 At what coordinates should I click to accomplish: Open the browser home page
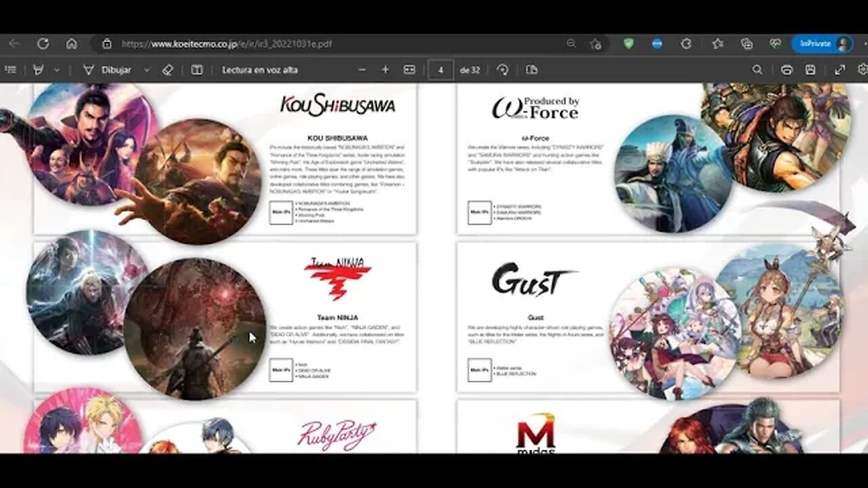tap(71, 43)
